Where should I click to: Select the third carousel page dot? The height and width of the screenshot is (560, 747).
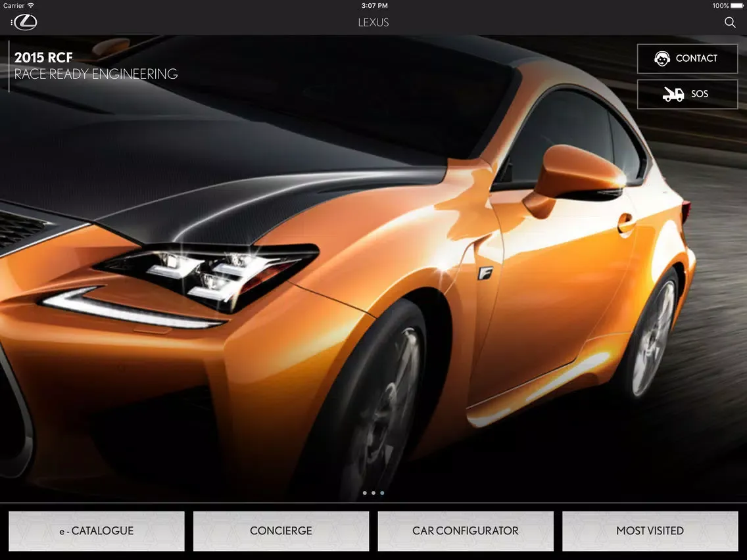point(382,493)
